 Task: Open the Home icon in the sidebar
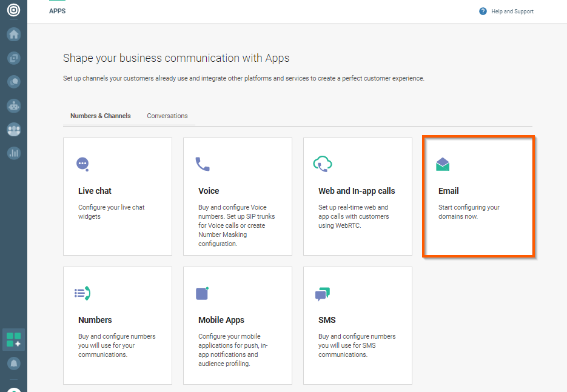[13, 35]
